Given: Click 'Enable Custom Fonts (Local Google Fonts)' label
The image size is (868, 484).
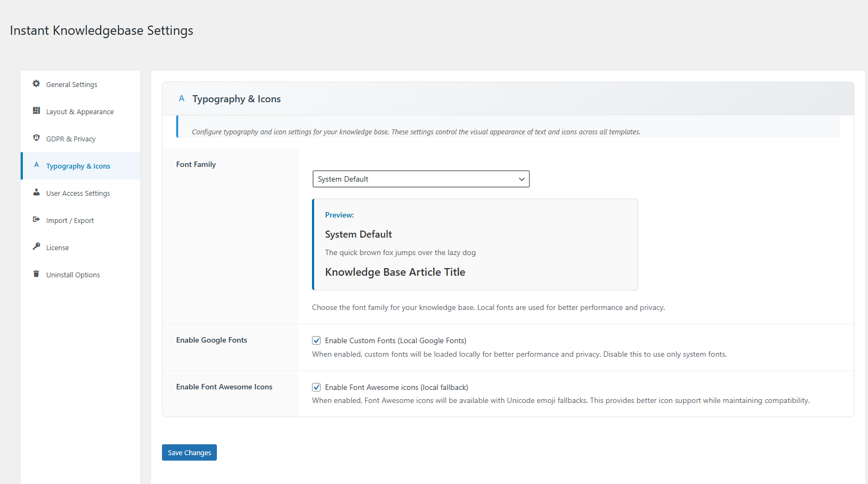Looking at the screenshot, I should (x=396, y=340).
